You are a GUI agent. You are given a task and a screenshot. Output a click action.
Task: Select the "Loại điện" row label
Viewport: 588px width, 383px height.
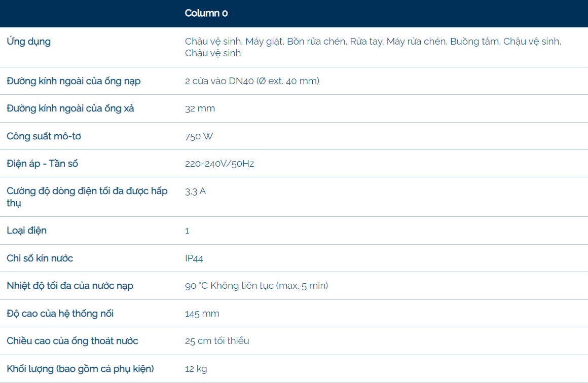click(x=26, y=231)
